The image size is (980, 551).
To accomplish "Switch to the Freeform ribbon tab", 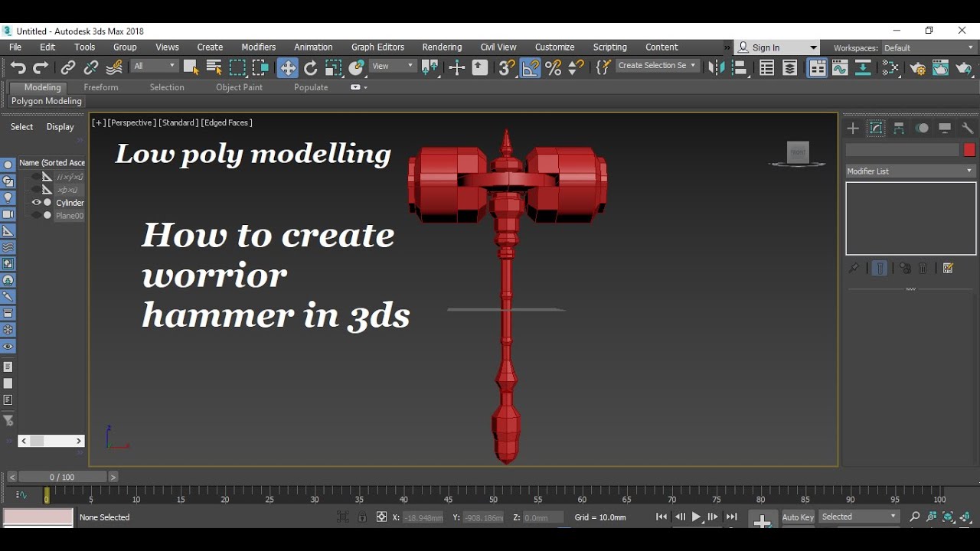I will (x=101, y=87).
